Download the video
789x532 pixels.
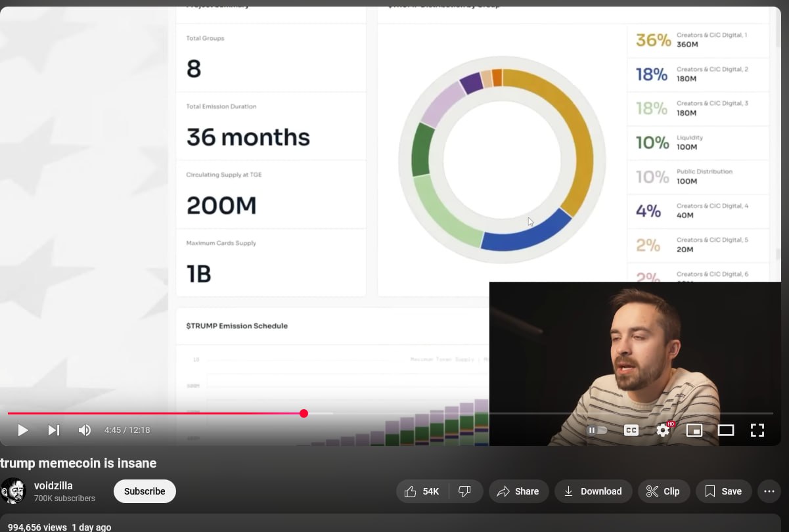point(593,491)
